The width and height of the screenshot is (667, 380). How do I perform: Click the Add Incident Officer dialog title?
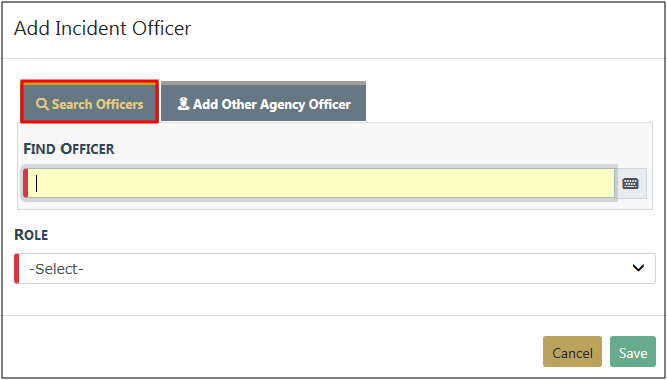(103, 29)
